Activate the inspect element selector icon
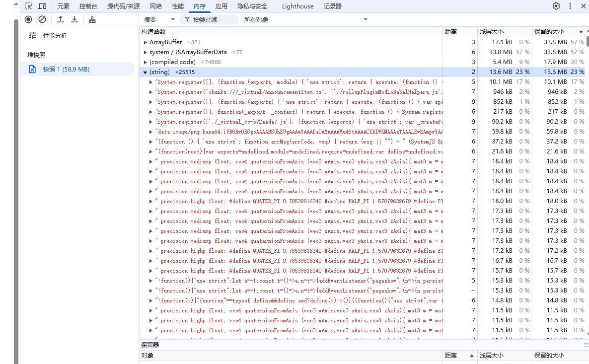The width and height of the screenshot is (589, 364). click(28, 6)
